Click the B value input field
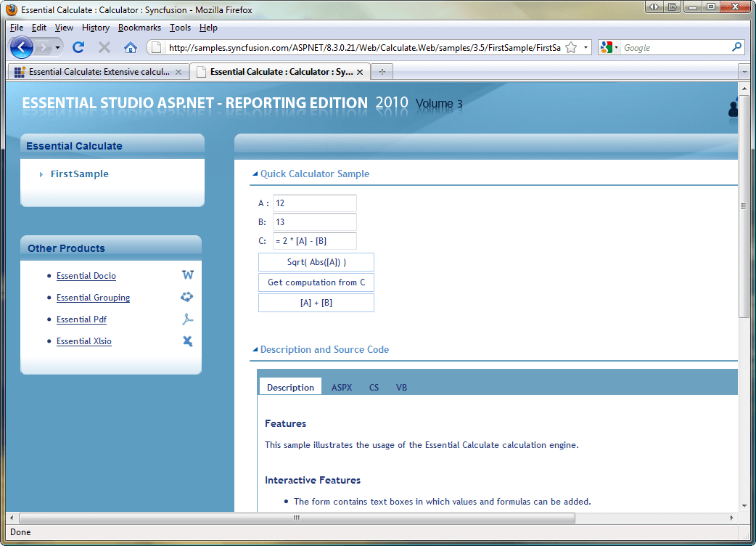This screenshot has height=546, width=756. click(314, 222)
